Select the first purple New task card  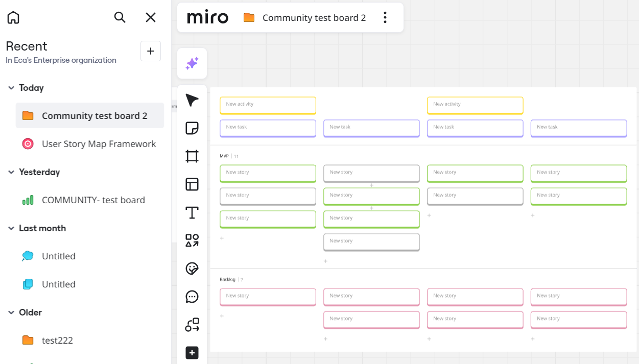[268, 128]
